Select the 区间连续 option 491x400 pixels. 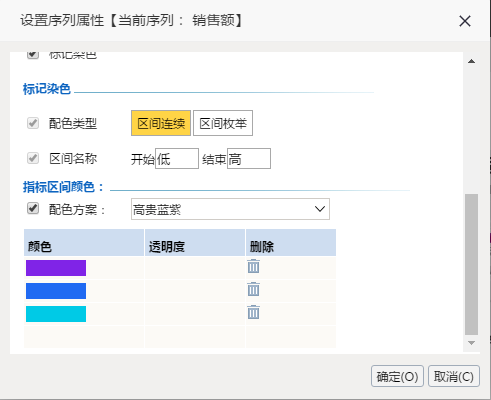pos(161,123)
